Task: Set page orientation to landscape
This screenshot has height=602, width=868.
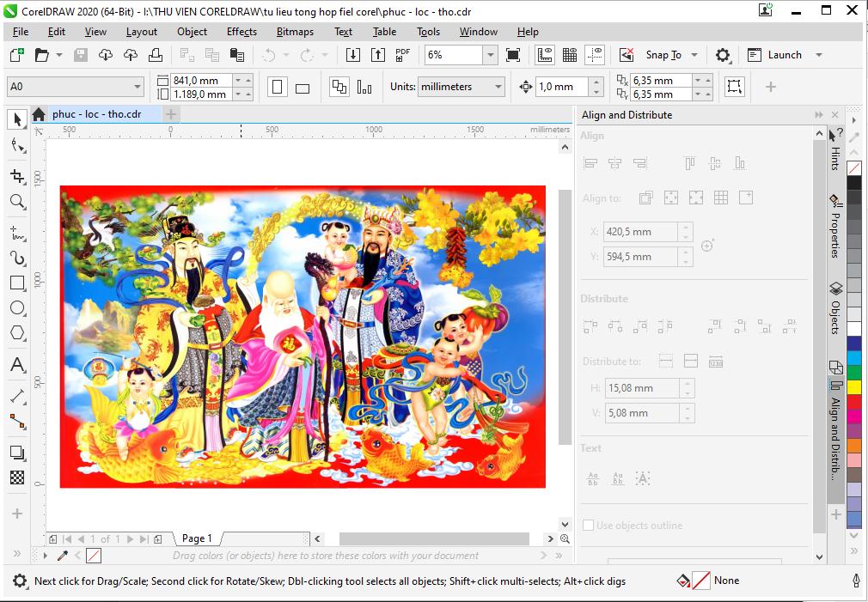Action: [x=303, y=87]
